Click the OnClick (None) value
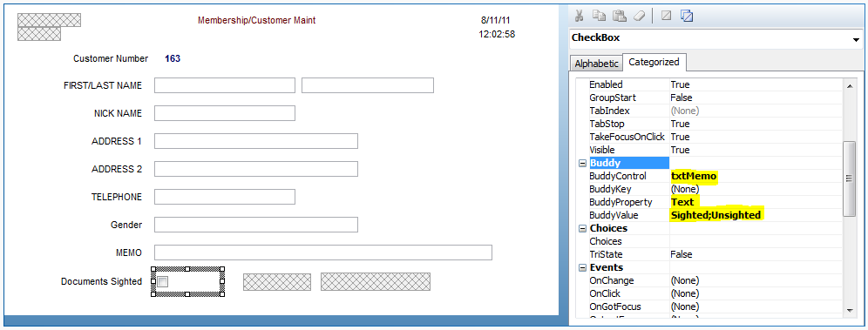 685,293
